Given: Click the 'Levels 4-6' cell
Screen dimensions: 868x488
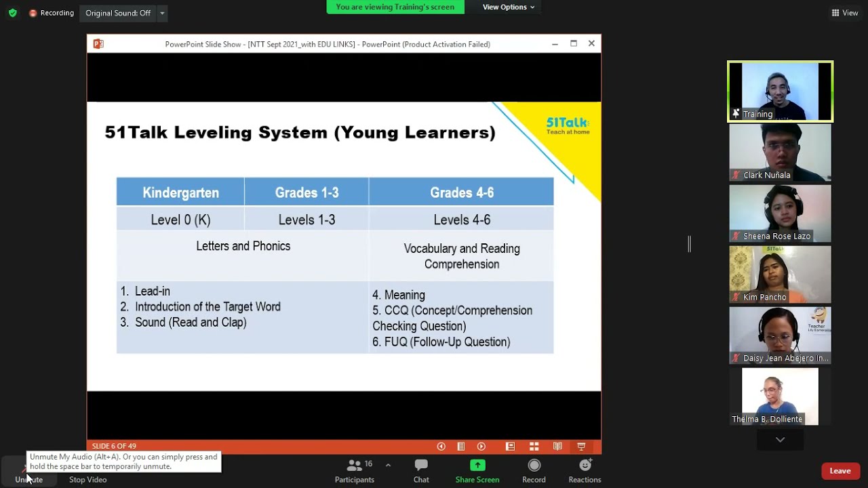Looking at the screenshot, I should pyautogui.click(x=462, y=220).
